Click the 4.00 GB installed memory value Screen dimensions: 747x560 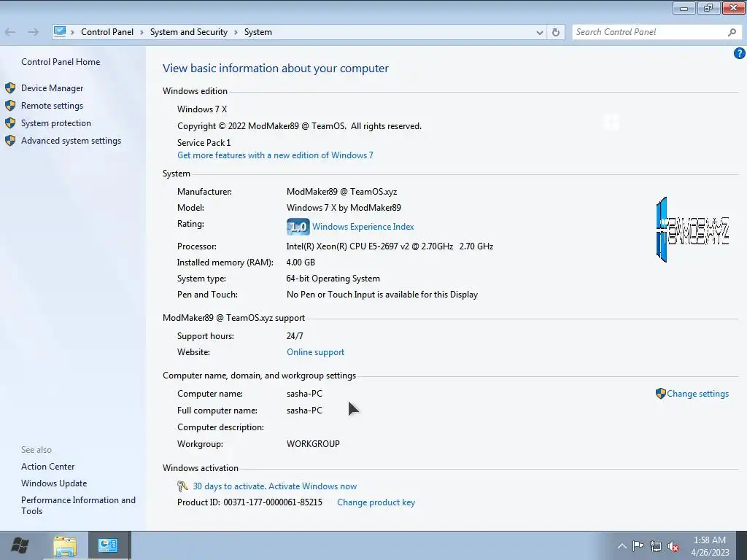pyautogui.click(x=301, y=262)
